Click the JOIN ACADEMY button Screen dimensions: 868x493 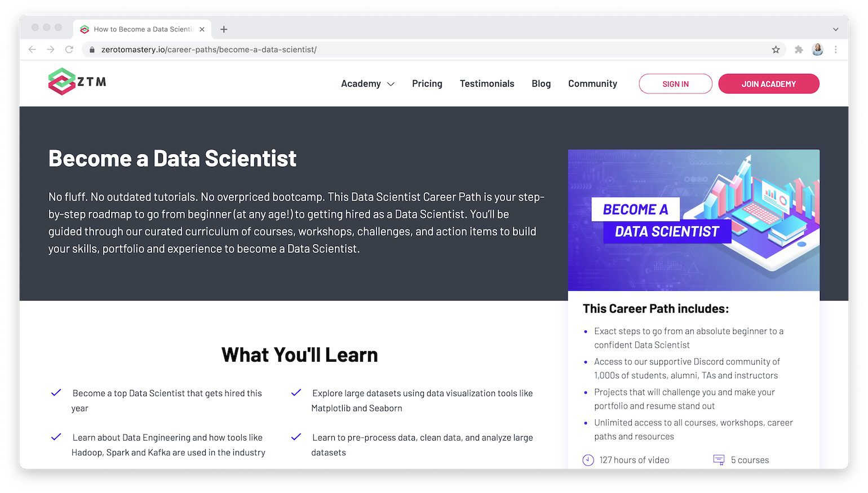click(x=769, y=83)
